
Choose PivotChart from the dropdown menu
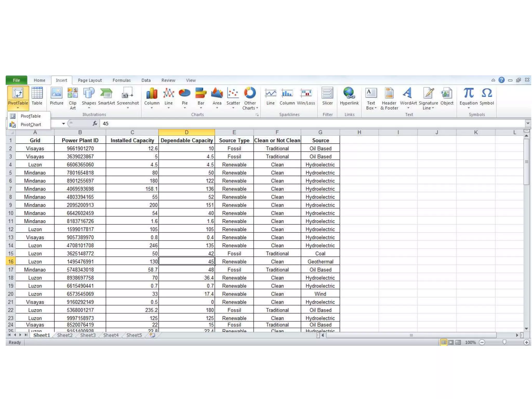click(x=31, y=125)
